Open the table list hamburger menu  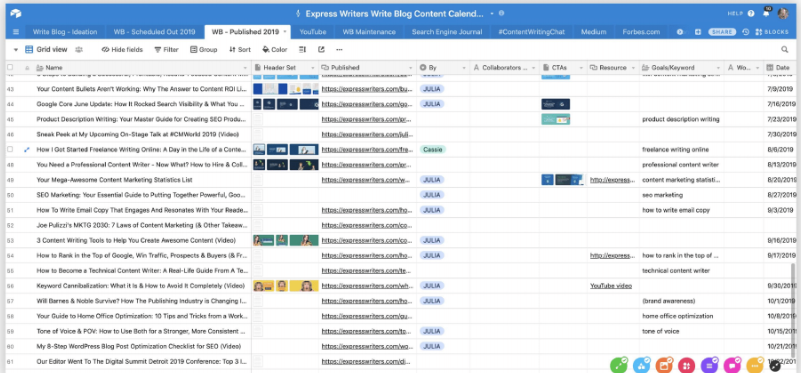click(16, 32)
